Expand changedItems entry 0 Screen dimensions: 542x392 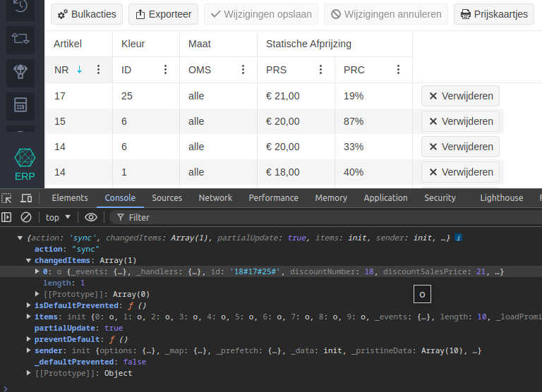click(37, 271)
